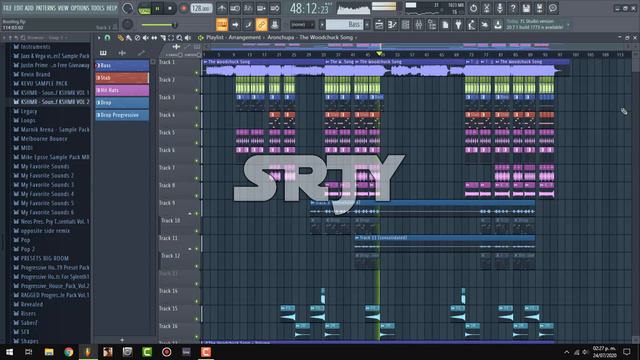Viewport: 640px width, 360px height.
Task: Select the Hit Hats pattern in picker
Action: click(x=122, y=90)
